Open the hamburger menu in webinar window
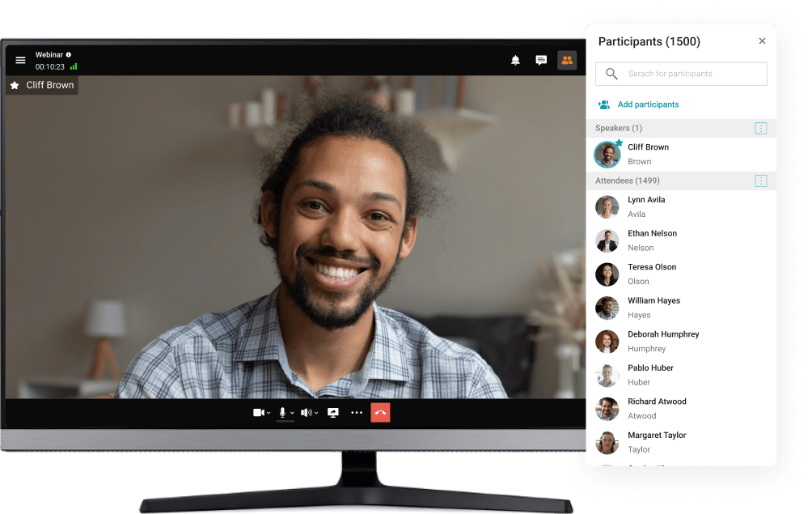 (20, 60)
